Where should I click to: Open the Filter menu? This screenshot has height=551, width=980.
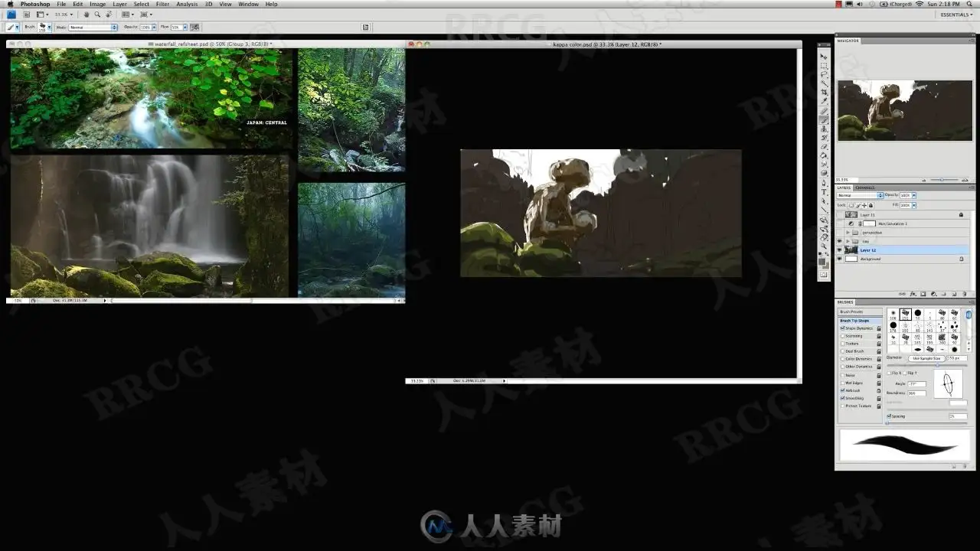tap(163, 4)
